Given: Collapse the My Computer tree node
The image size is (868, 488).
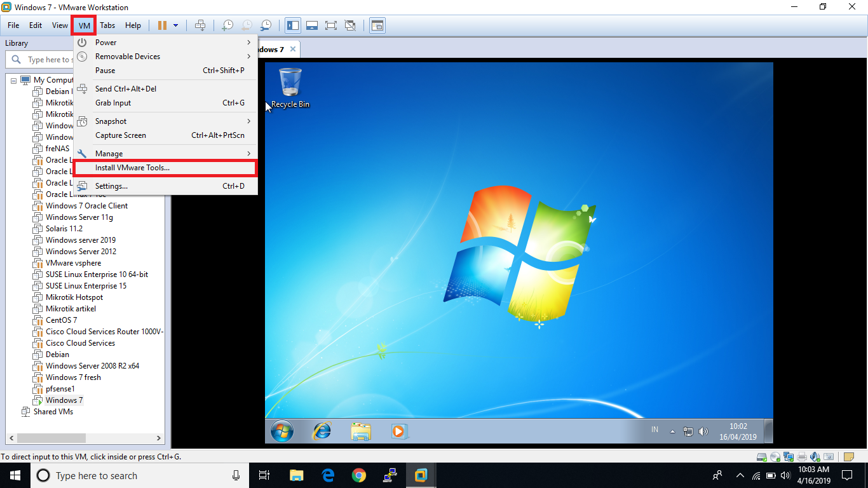Looking at the screenshot, I should [x=13, y=80].
